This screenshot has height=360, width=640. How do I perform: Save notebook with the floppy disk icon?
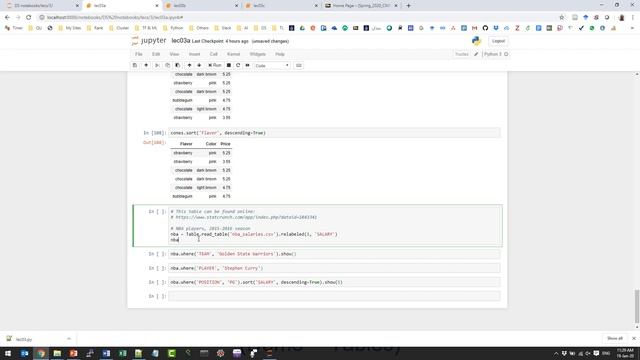coord(135,65)
